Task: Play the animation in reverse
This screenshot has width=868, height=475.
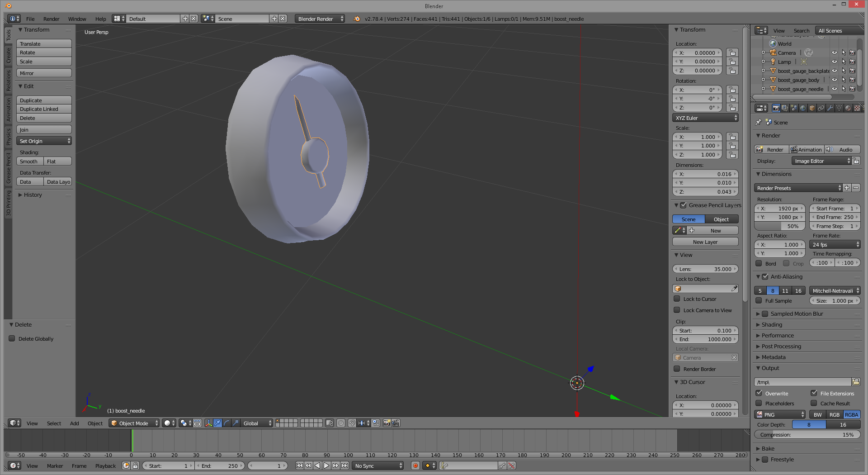Action: [317, 465]
